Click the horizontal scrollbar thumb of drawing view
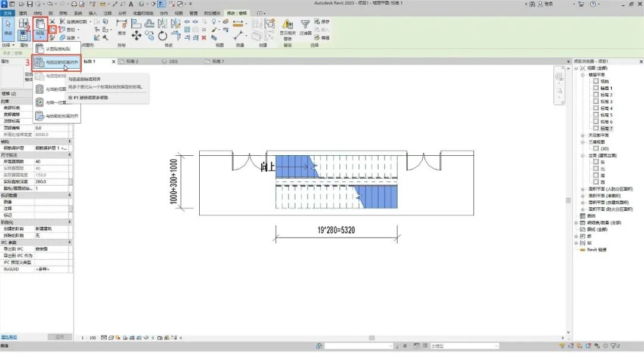 point(371,338)
